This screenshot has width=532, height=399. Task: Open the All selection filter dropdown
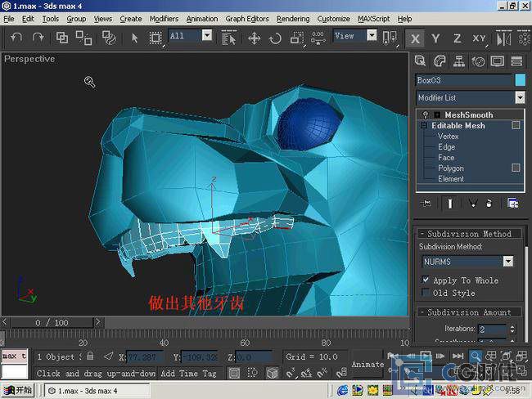207,35
